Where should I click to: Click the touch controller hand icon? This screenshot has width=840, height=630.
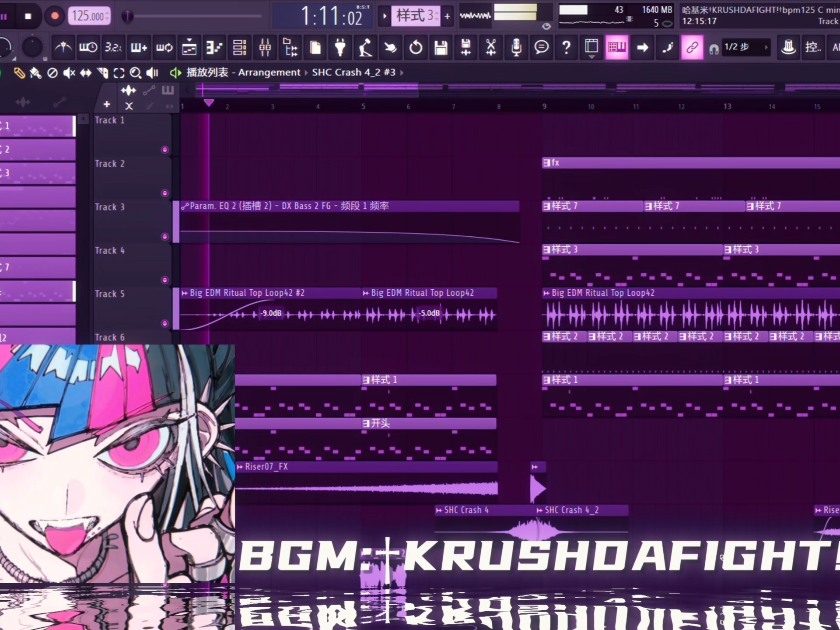click(390, 47)
